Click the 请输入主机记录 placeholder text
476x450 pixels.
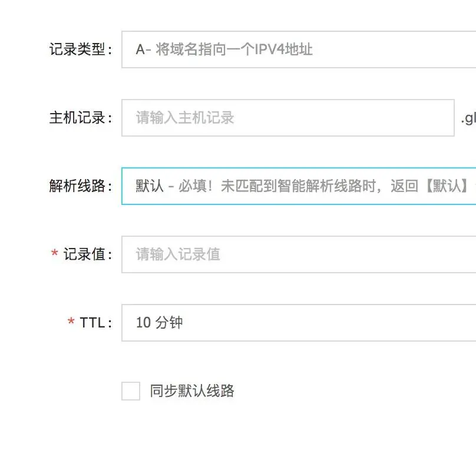pos(185,118)
